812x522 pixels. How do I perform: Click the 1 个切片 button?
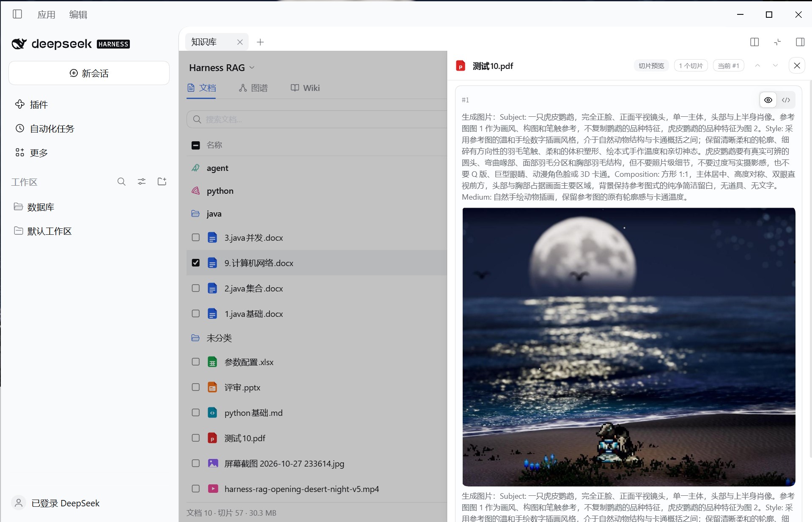(x=691, y=66)
